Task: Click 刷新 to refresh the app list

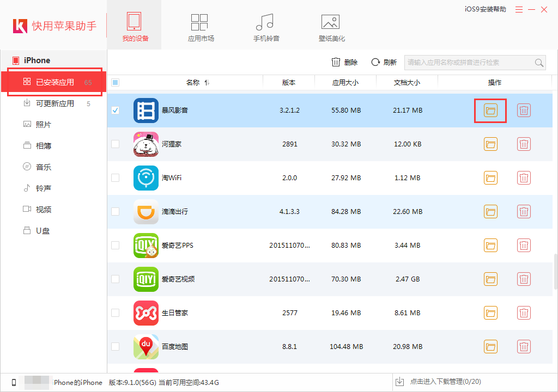Action: click(384, 62)
